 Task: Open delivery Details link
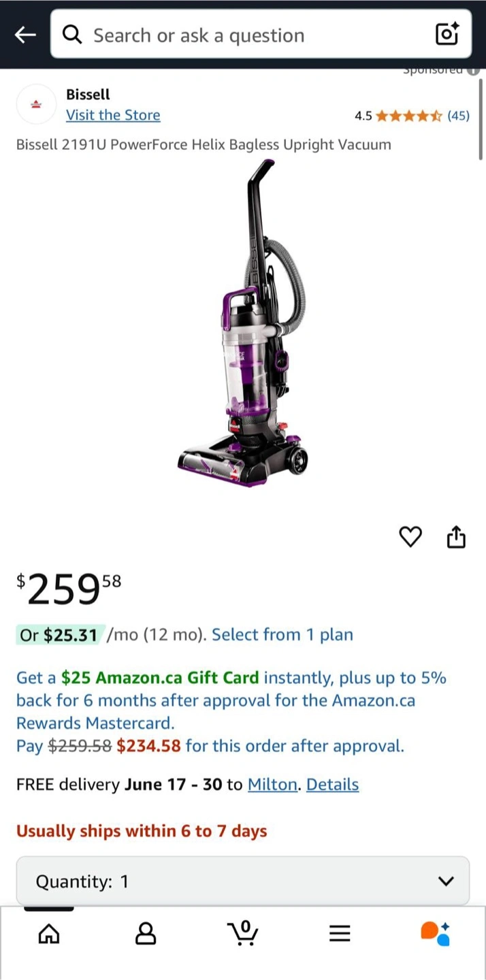(x=332, y=785)
